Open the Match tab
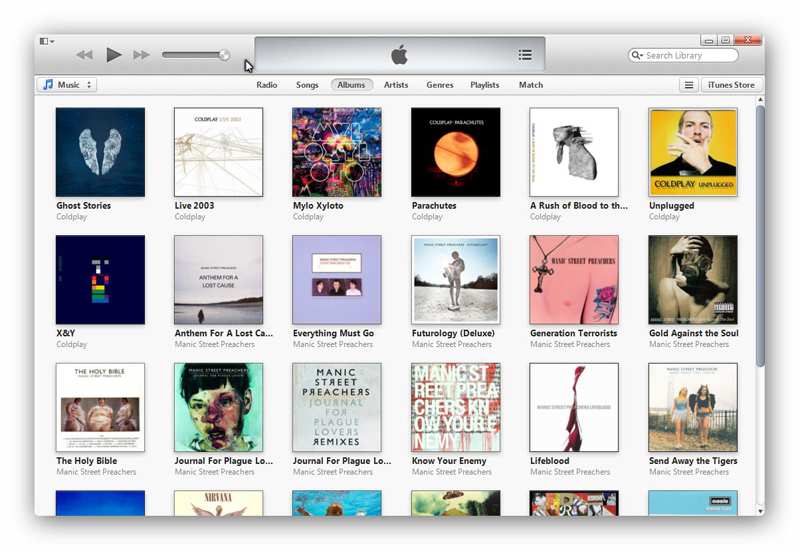This screenshot has height=551, width=800. click(531, 85)
